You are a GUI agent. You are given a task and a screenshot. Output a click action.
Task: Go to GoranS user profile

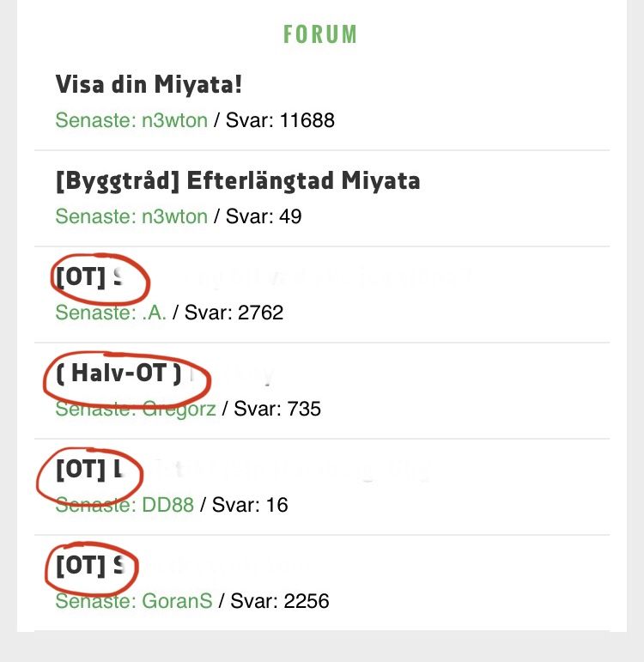tap(176, 601)
